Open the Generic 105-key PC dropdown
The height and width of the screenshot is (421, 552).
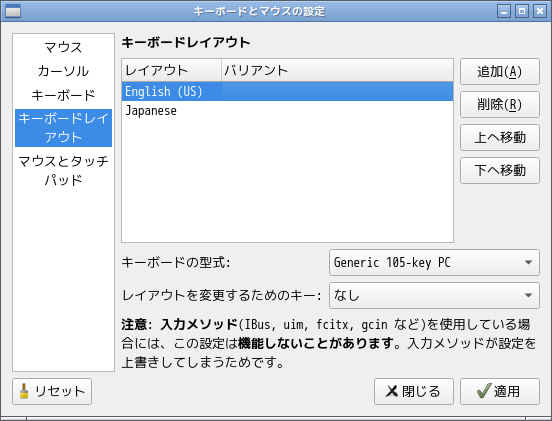coord(434,263)
